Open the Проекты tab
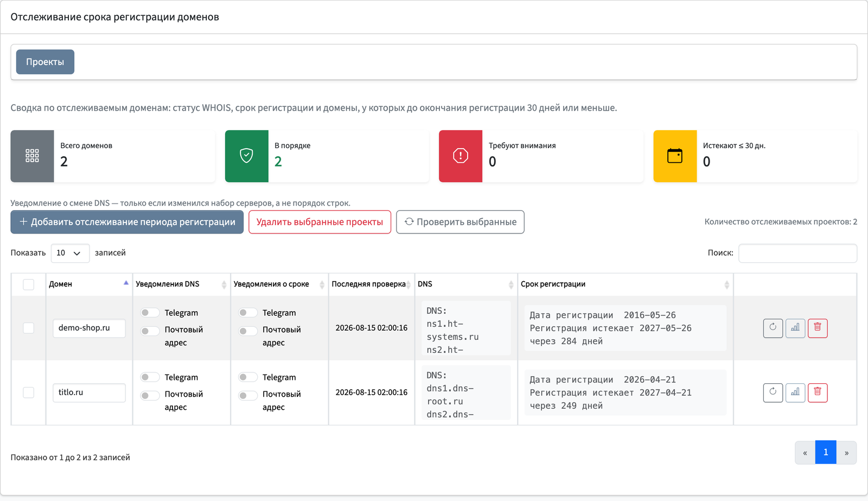This screenshot has height=501, width=868. 45,62
